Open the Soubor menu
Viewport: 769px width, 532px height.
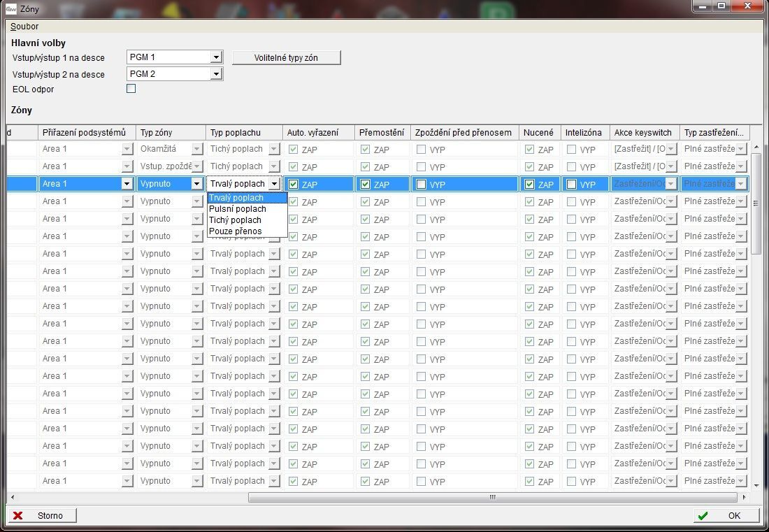24,27
